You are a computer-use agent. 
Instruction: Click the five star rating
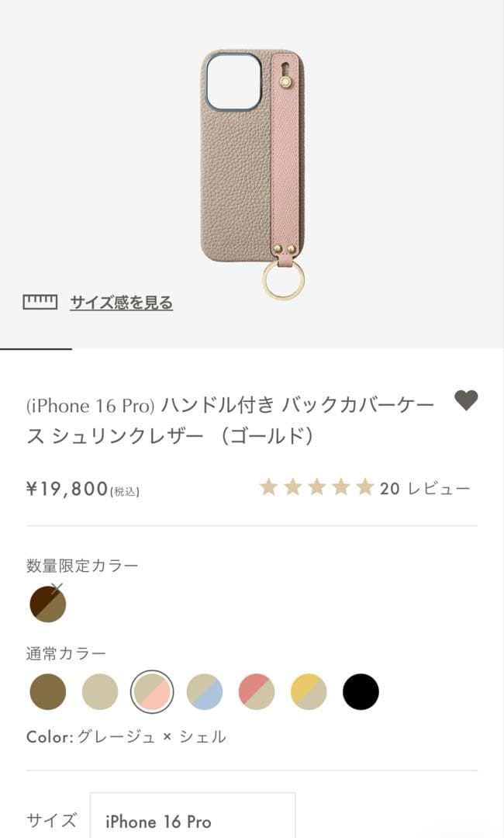click(317, 487)
